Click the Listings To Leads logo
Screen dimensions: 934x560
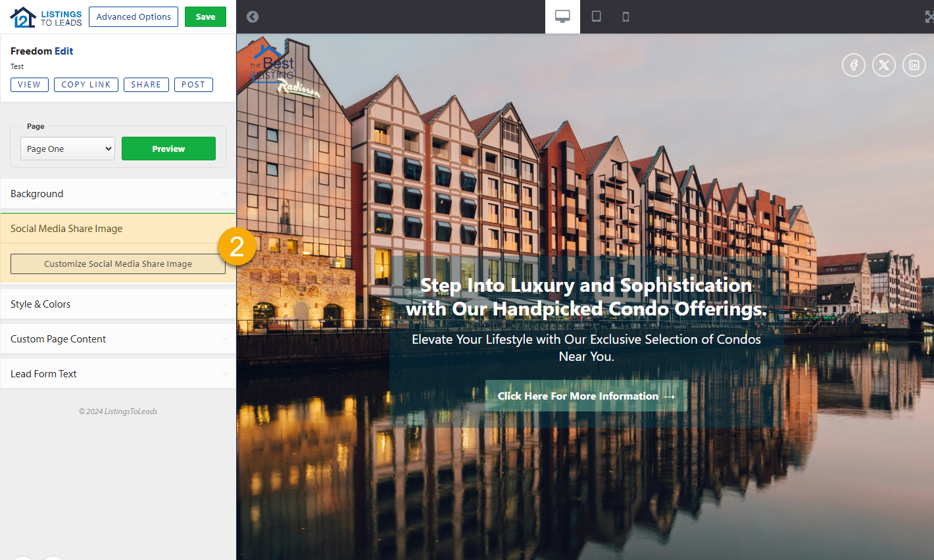coord(46,18)
